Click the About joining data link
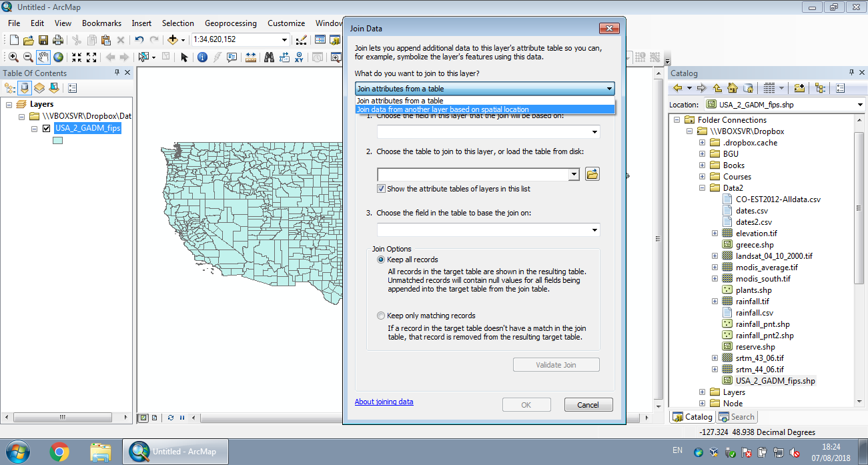This screenshot has height=465, width=868. [x=384, y=401]
